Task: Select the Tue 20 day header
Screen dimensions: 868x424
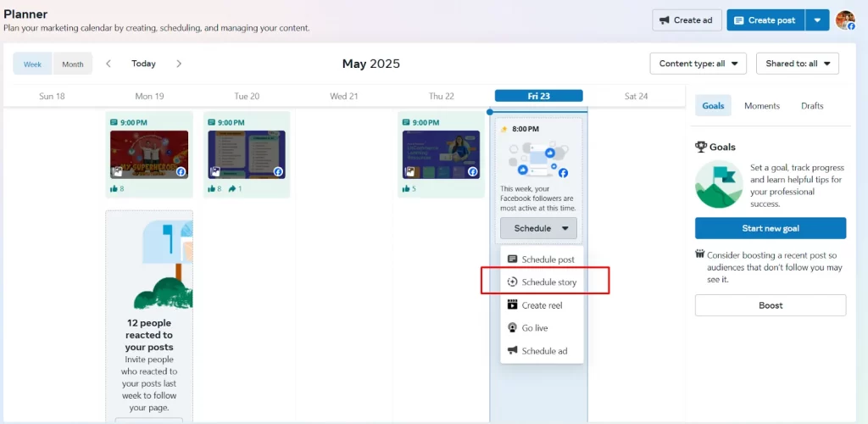Action: pyautogui.click(x=247, y=97)
